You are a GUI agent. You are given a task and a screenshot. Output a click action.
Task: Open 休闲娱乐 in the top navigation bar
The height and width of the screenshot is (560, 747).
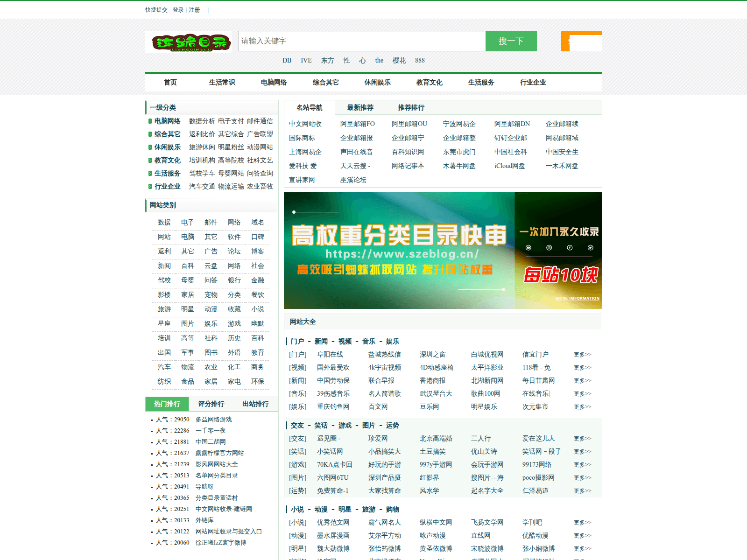pos(377,83)
